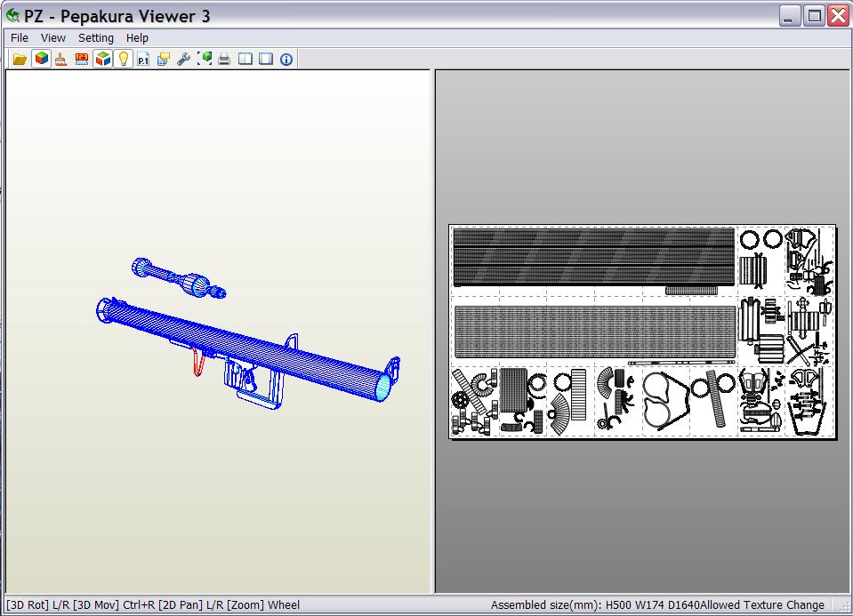Click the 2D unfolded pattern sheet

click(x=642, y=331)
